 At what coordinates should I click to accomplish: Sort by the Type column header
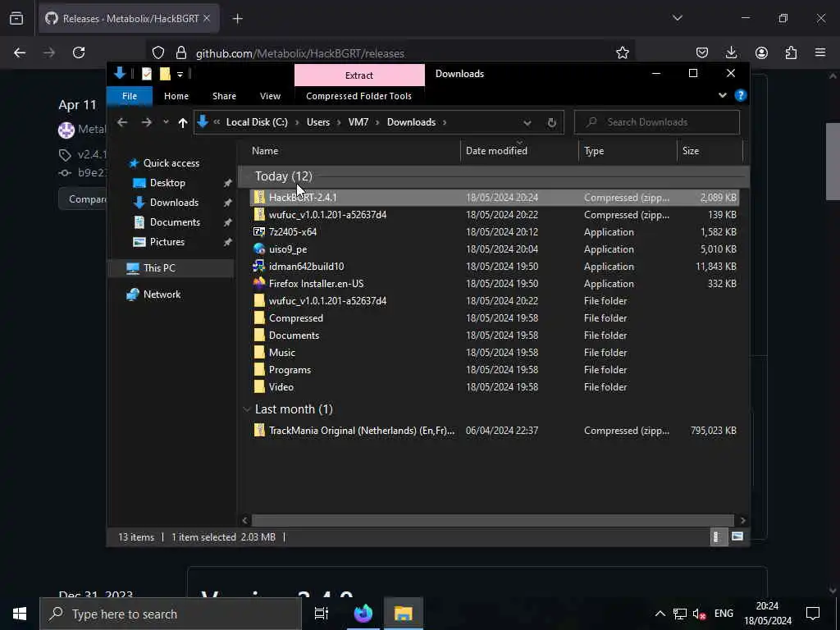coord(628,151)
